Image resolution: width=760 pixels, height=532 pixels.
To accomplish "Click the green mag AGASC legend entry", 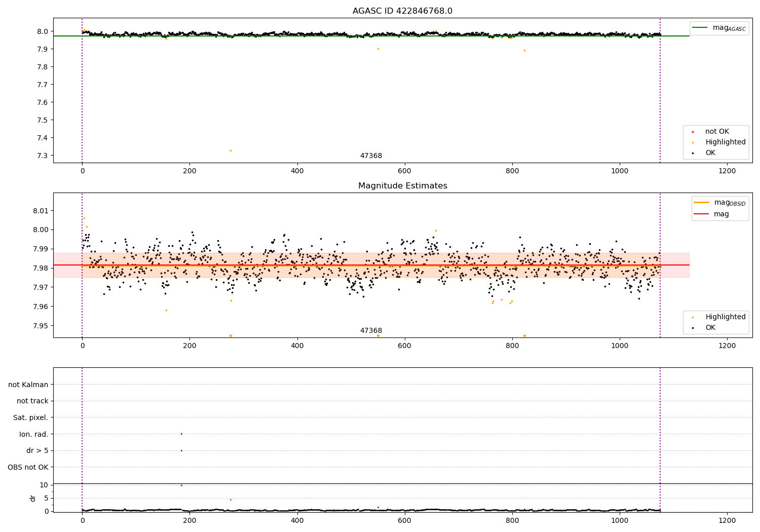I will (x=719, y=28).
